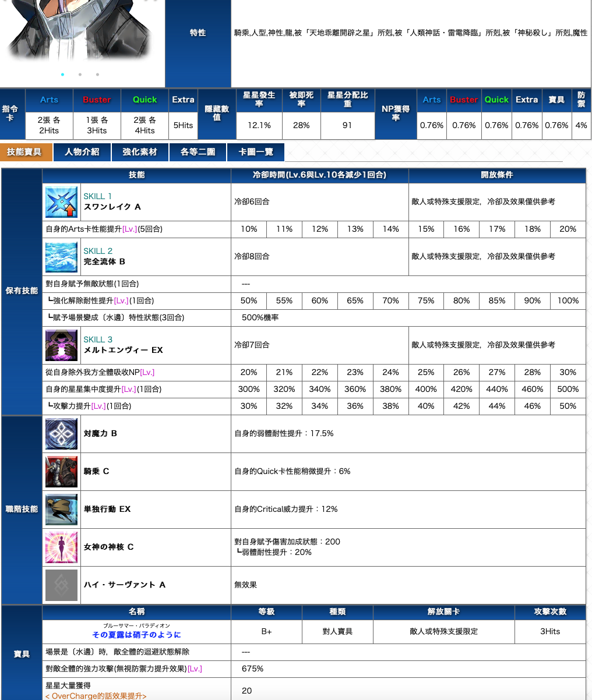Click the OverCharge的話效果提升 text
592x700 pixels.
coord(96,696)
